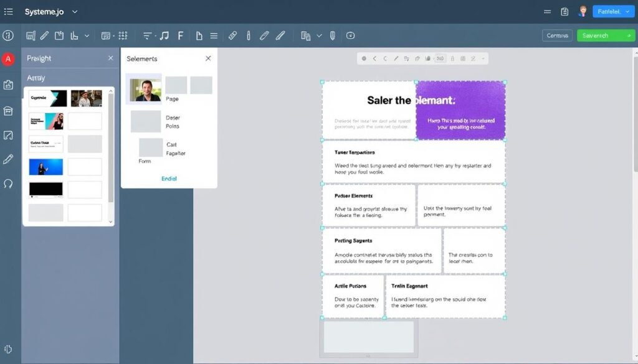
Task: Click the music note icon in the toolbar
Action: click(x=164, y=35)
